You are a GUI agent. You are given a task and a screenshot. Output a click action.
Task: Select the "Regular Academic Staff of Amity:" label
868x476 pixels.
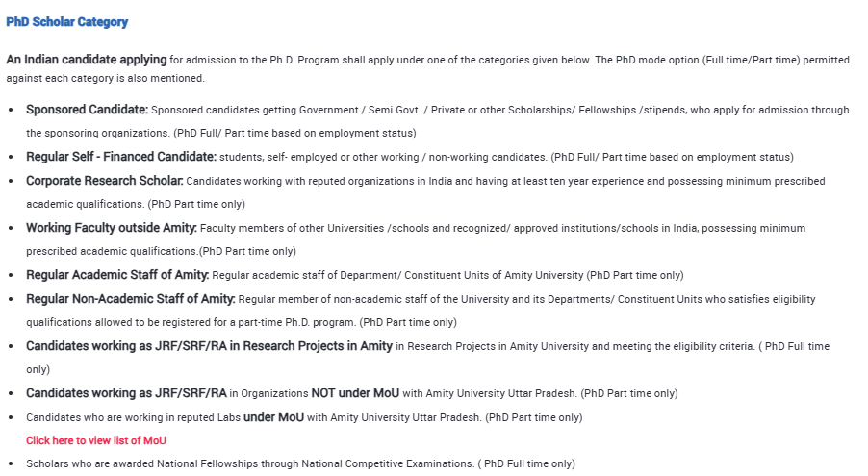[117, 275]
